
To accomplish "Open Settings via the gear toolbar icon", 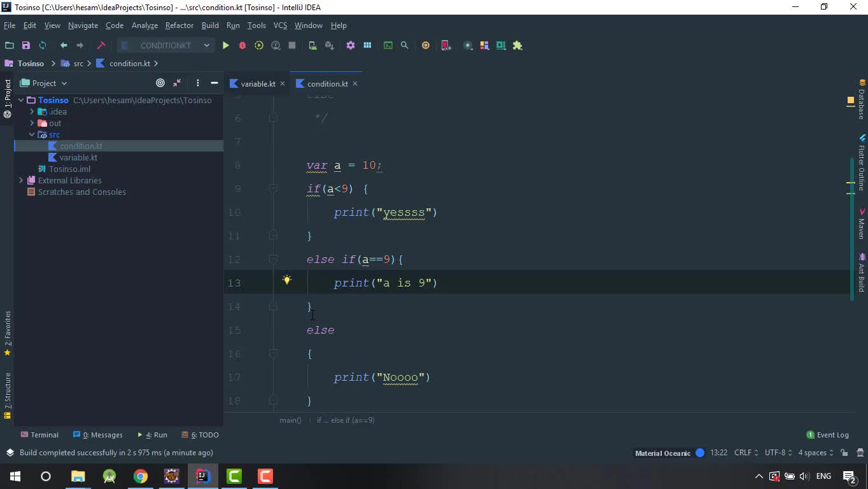I will click(x=351, y=45).
